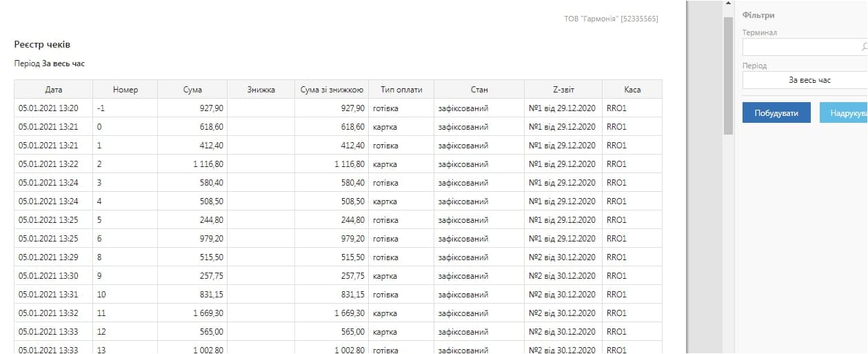Click the Стан column header
Screen dimensions: 868x354
[479, 90]
